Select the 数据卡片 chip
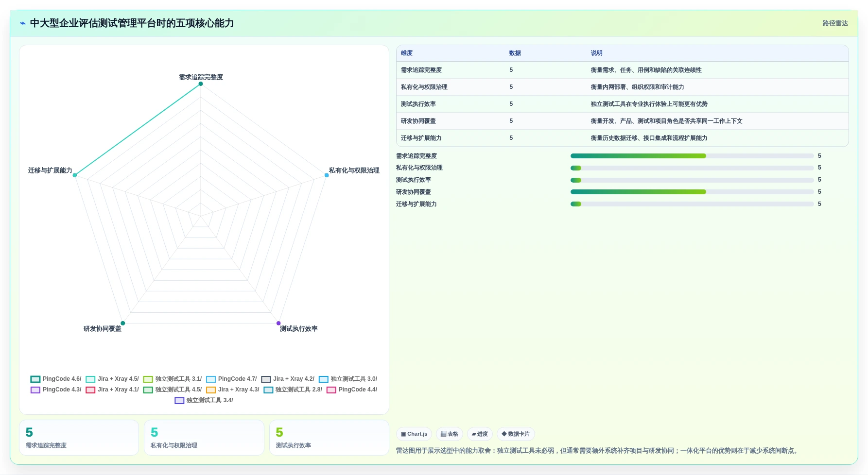The height and width of the screenshot is (475, 868). [x=516, y=434]
